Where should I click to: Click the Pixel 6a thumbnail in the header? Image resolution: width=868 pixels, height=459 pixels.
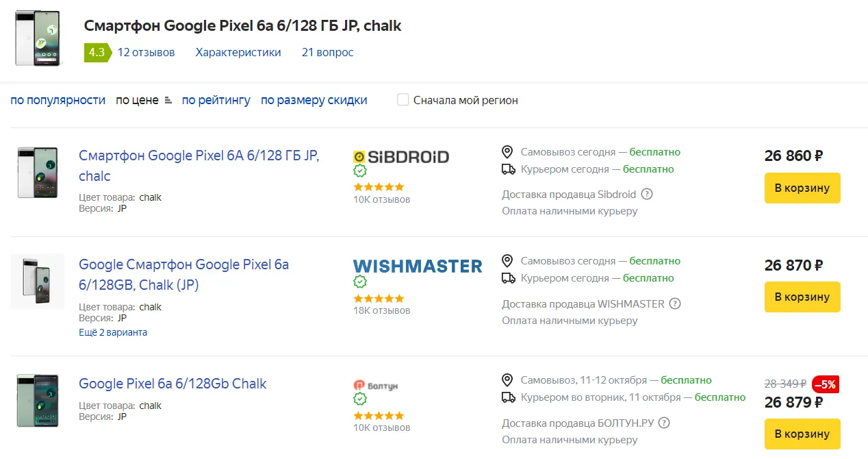[x=38, y=38]
